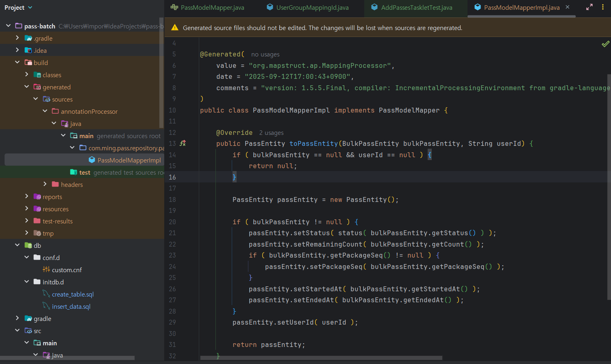Switch to the PassModelMapper.java tab
This screenshot has width=611, height=364.
212,7
